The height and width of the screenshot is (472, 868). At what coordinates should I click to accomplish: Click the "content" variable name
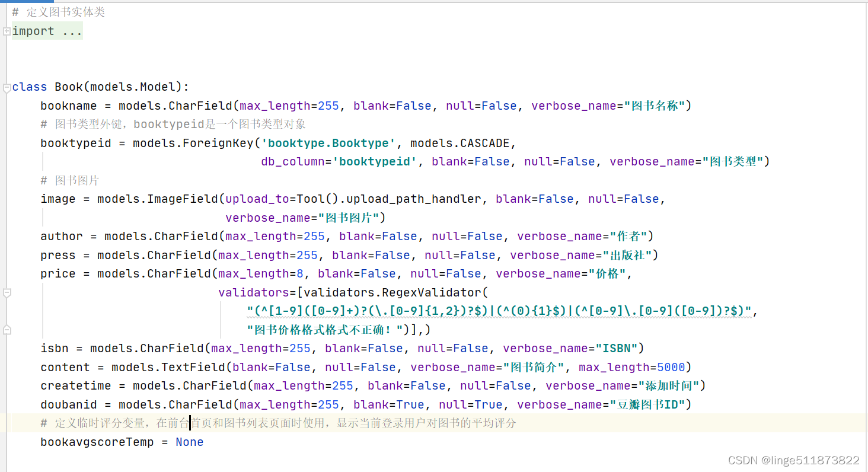[65, 367]
